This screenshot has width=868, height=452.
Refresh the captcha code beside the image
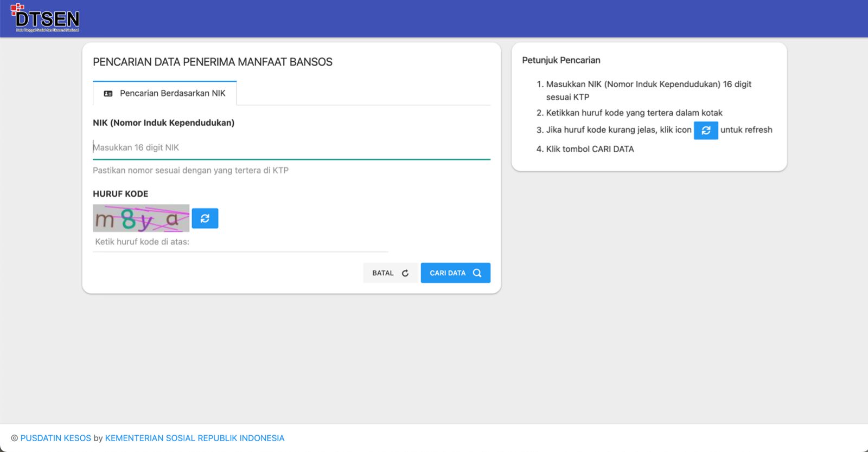click(x=205, y=218)
